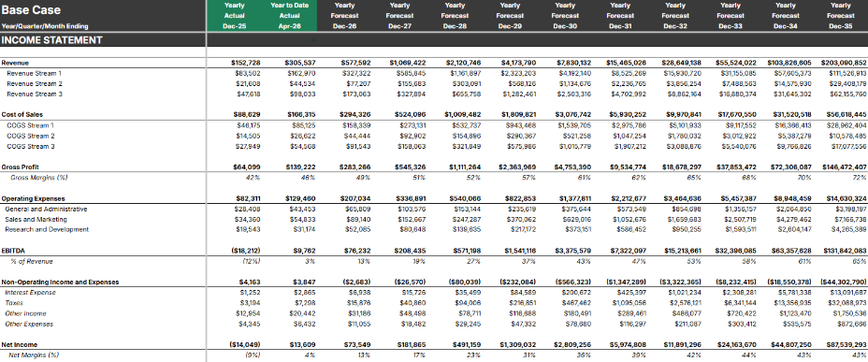Select Apr-26 Research and Development value $31,174
Image resolution: width=868 pixels, height=362 pixels.
(304, 229)
